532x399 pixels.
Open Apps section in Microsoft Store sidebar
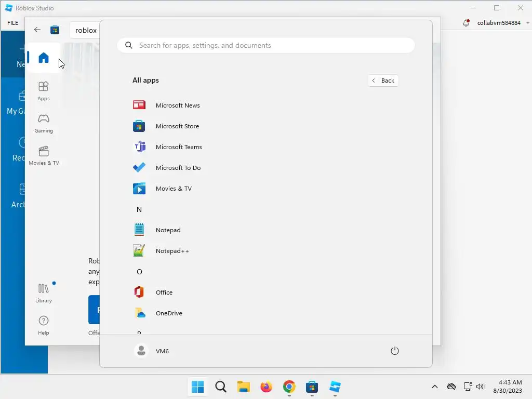coord(44,91)
